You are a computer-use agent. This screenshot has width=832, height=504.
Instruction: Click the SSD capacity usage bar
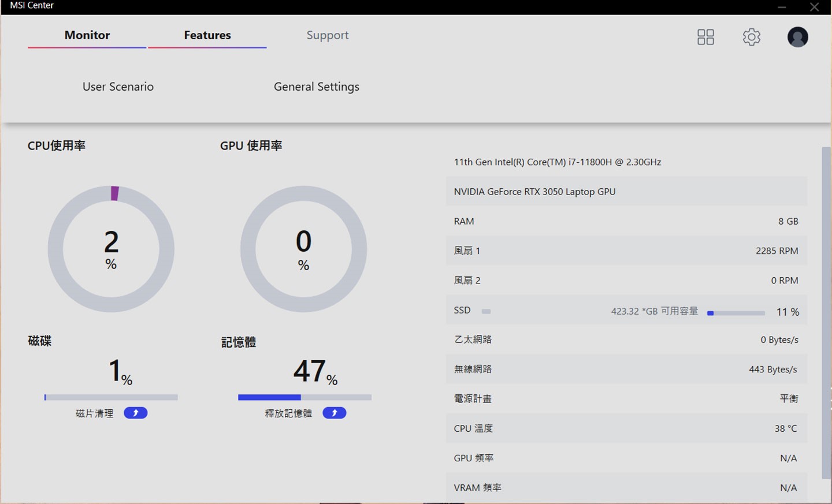pos(736,313)
